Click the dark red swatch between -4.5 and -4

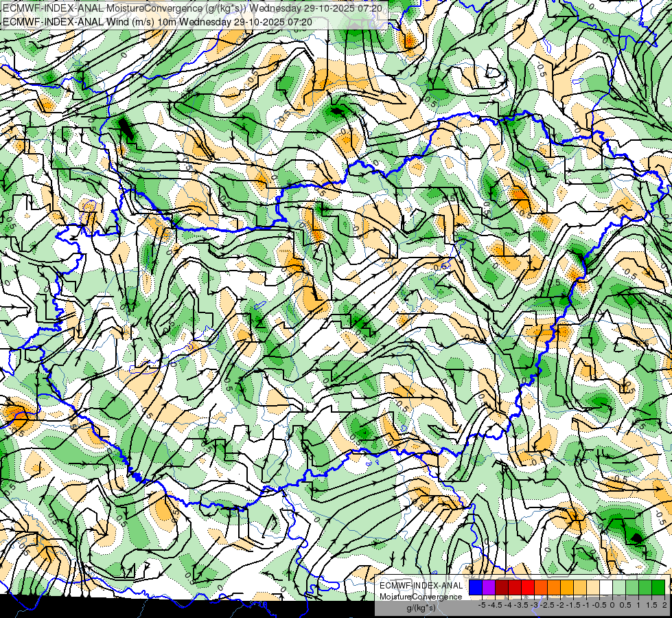pos(502,588)
